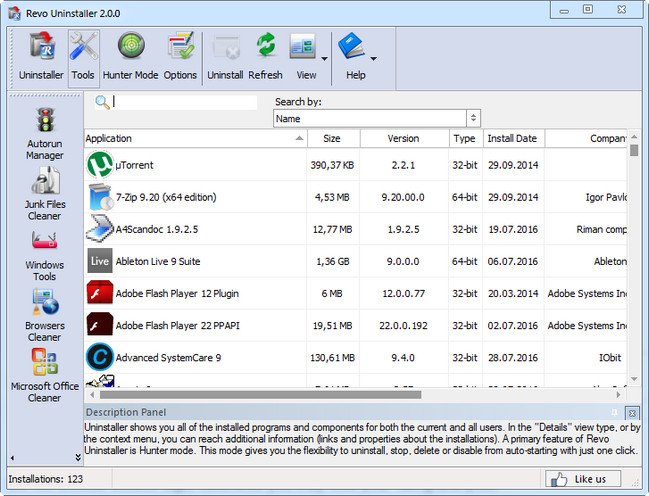Image resolution: width=649 pixels, height=496 pixels.
Task: Click the search magnifier icon
Action: pos(102,102)
